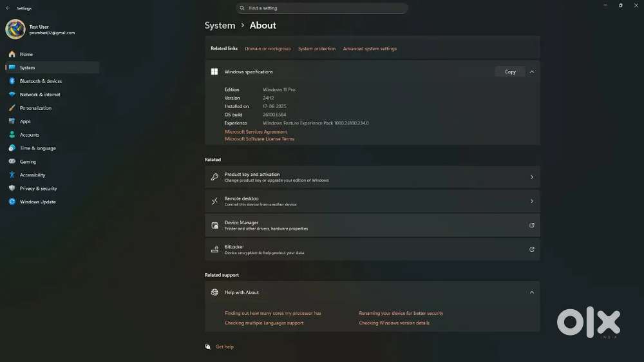This screenshot has height=362, width=644.
Task: Go to Home in the sidebar
Action: (x=26, y=54)
